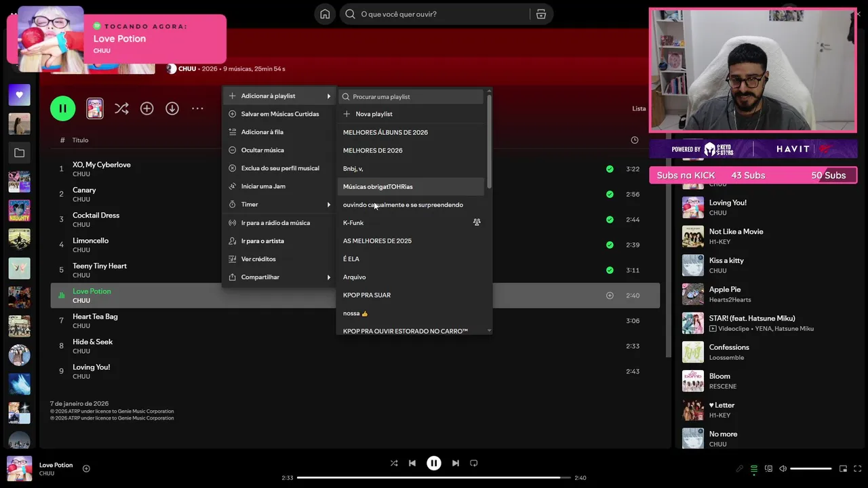Add to 'nossa' thumbs-up playlist
The height and width of the screenshot is (488, 868).
pyautogui.click(x=411, y=313)
